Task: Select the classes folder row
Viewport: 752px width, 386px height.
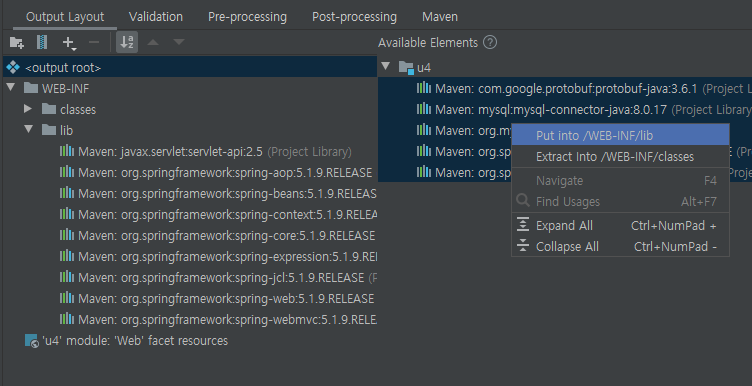Action: click(190, 109)
